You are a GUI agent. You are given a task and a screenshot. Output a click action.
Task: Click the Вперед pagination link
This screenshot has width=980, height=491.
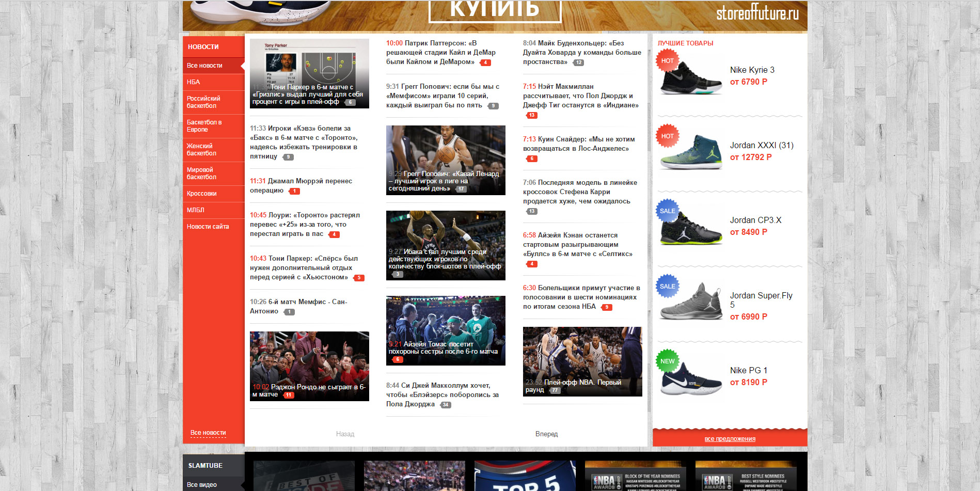(546, 434)
